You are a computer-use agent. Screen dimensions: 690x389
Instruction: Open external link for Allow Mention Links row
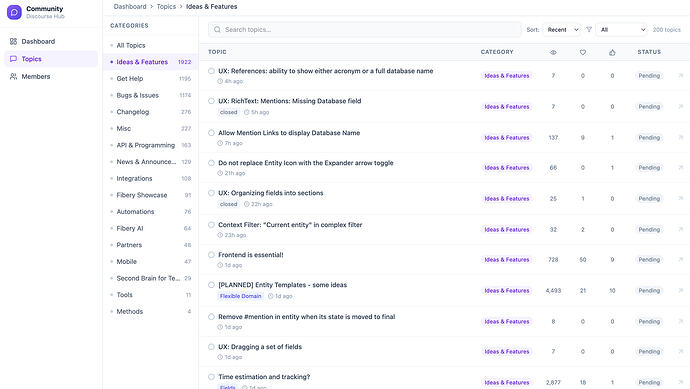click(680, 138)
